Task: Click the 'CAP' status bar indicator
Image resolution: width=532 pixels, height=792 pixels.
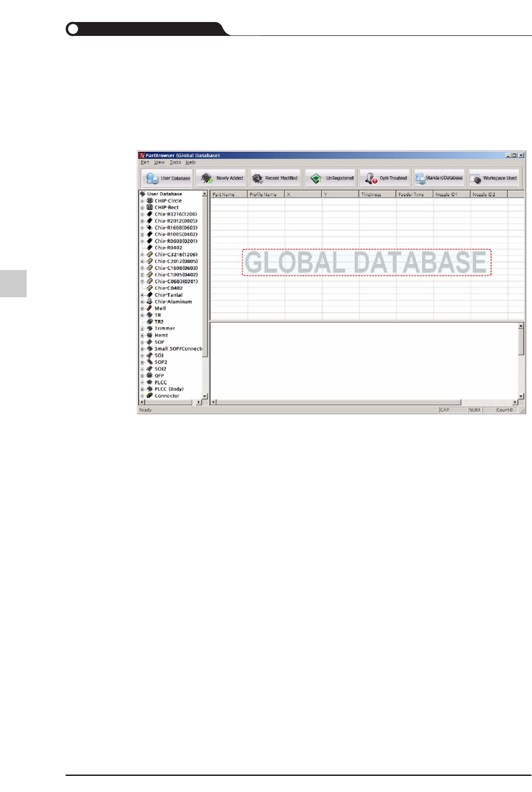Action: [445, 410]
